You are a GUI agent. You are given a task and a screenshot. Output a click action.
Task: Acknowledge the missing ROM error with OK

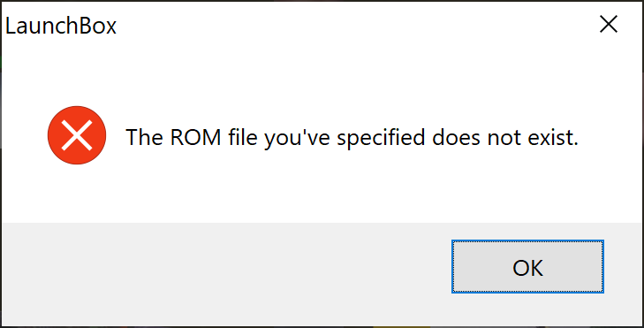pyautogui.click(x=527, y=267)
